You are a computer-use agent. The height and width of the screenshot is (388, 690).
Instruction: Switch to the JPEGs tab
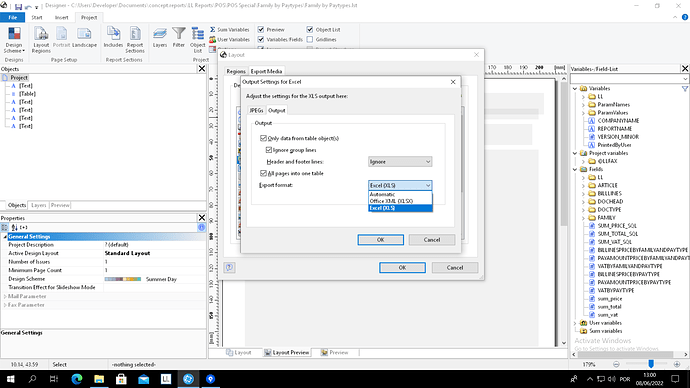coord(256,110)
